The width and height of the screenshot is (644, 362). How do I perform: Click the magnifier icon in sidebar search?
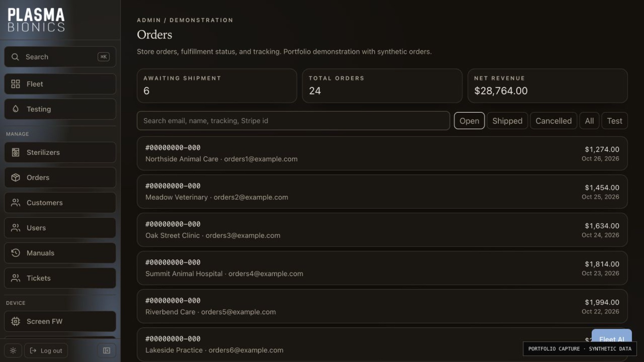(x=15, y=57)
